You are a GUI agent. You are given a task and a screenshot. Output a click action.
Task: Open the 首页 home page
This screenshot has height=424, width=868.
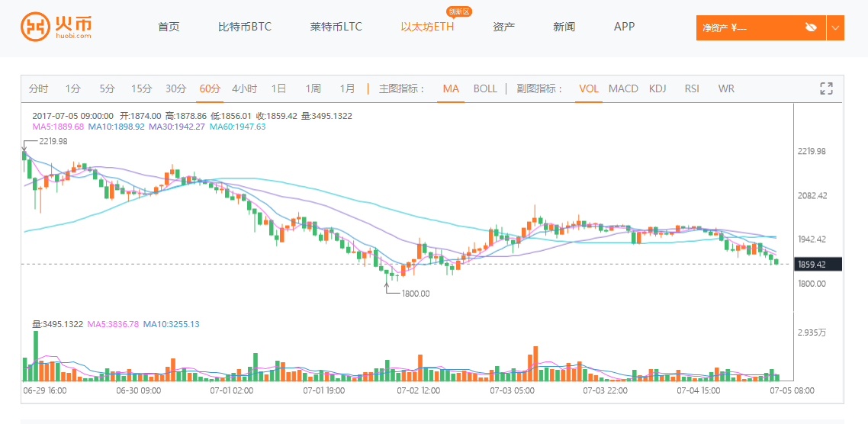click(169, 27)
